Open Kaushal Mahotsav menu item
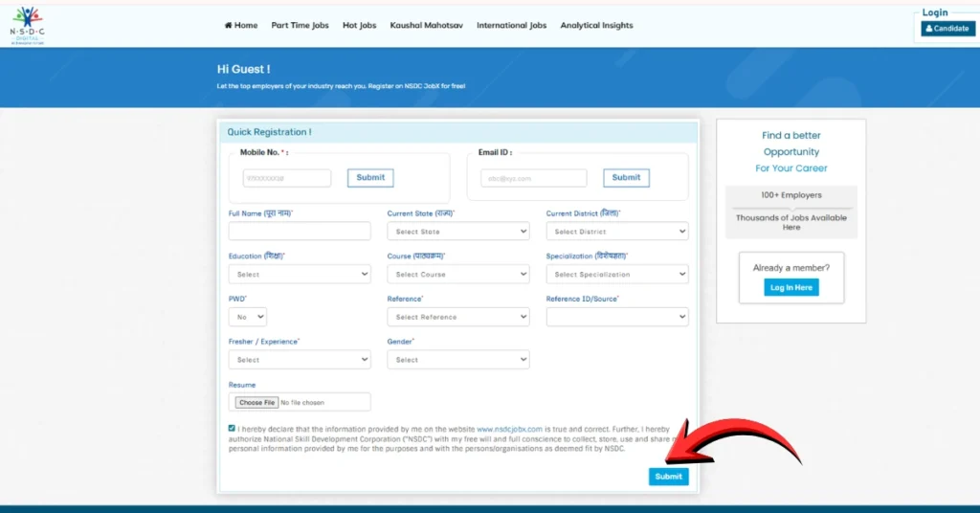The height and width of the screenshot is (513, 980). tap(426, 26)
